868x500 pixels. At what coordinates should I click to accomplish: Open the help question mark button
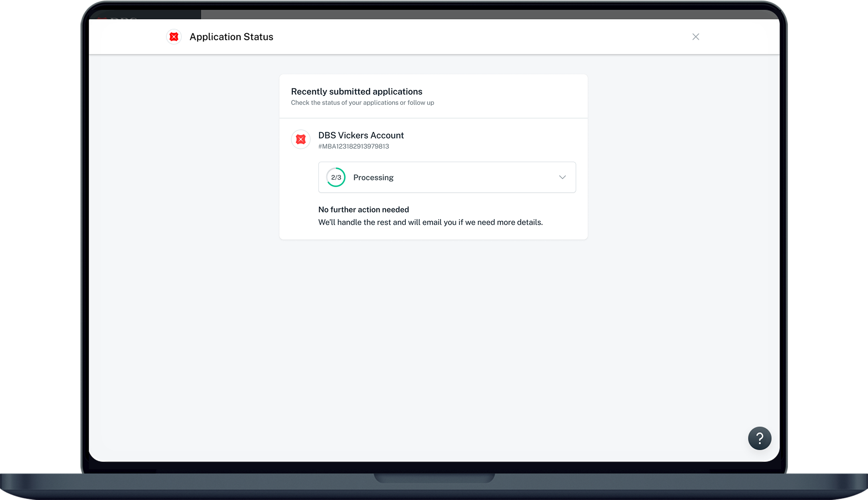[x=759, y=438]
